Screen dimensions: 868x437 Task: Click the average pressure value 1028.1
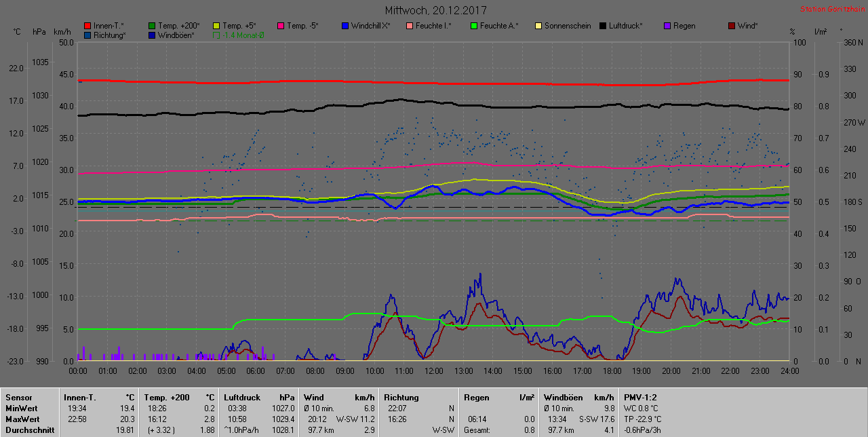pyautogui.click(x=283, y=430)
